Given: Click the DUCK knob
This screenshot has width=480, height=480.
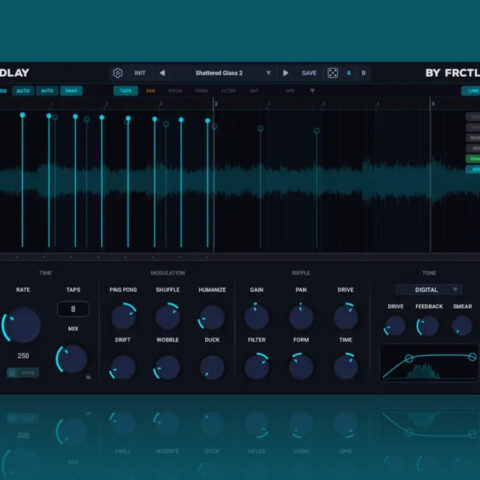Looking at the screenshot, I should tap(212, 367).
